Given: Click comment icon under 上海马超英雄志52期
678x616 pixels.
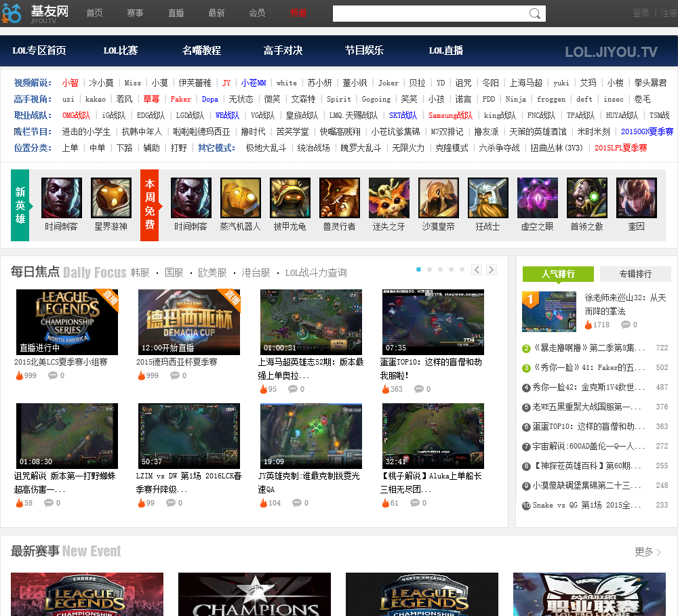Looking at the screenshot, I should click(293, 388).
